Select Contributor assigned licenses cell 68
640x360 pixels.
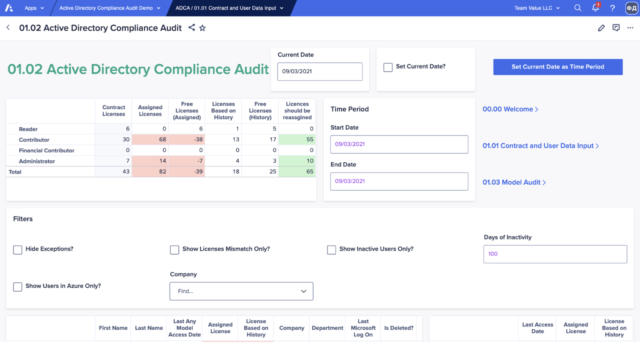[x=150, y=140]
